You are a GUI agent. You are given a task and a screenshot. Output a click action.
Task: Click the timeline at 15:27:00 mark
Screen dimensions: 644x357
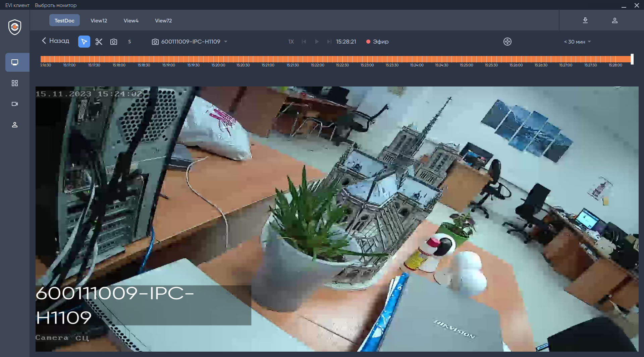pos(566,59)
